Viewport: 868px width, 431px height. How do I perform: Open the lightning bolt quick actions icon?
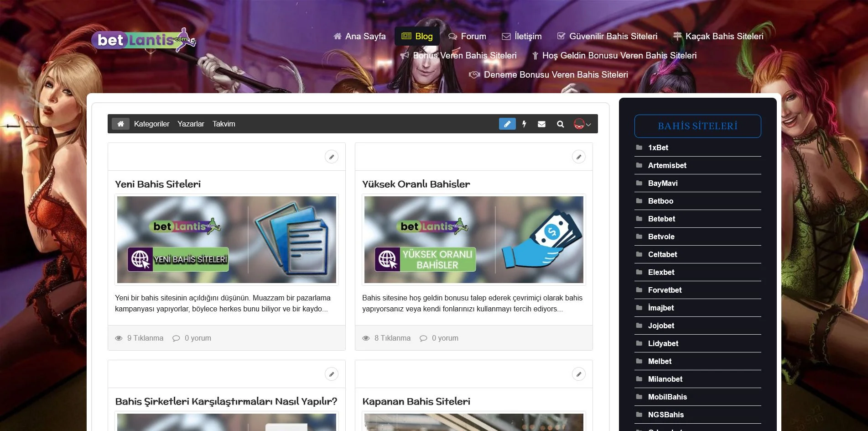525,124
